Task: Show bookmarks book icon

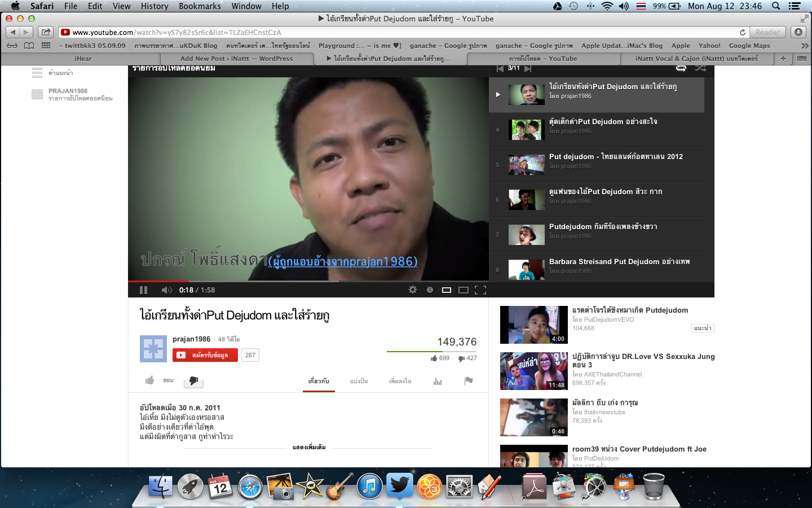Action: tap(29, 46)
